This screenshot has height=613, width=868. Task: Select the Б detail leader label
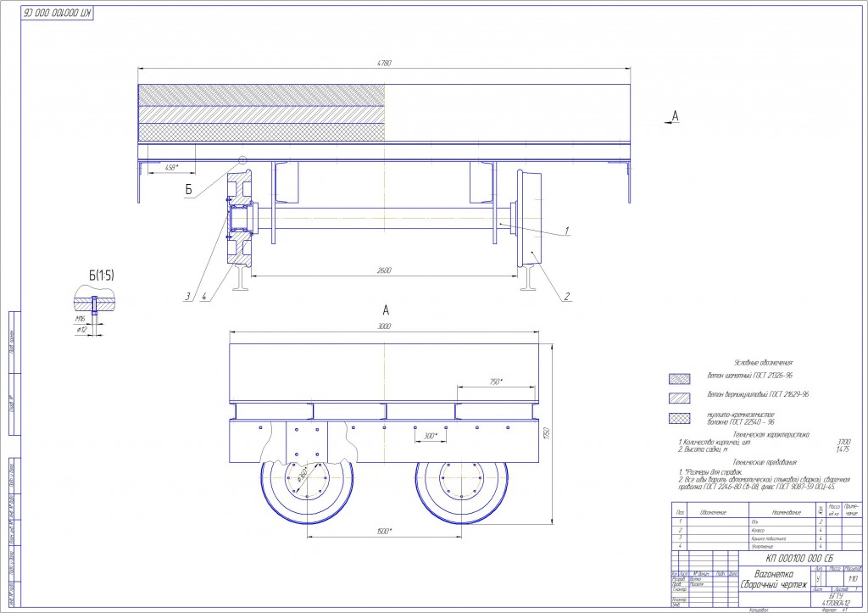click(x=189, y=190)
